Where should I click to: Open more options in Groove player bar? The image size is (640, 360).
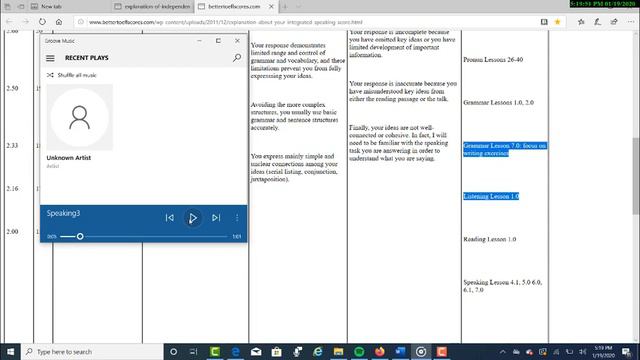click(237, 218)
